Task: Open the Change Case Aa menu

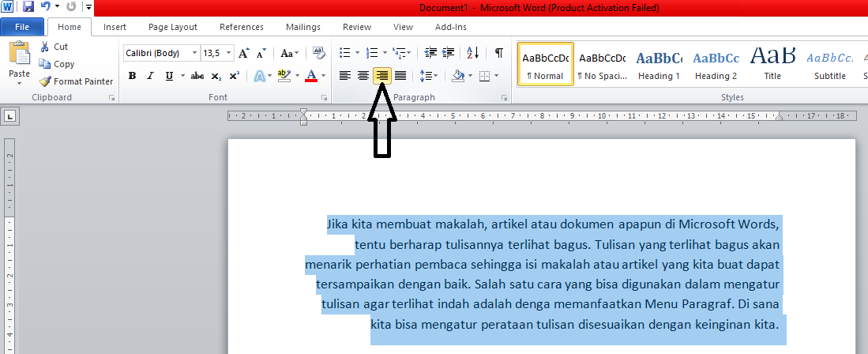Action: pos(290,53)
